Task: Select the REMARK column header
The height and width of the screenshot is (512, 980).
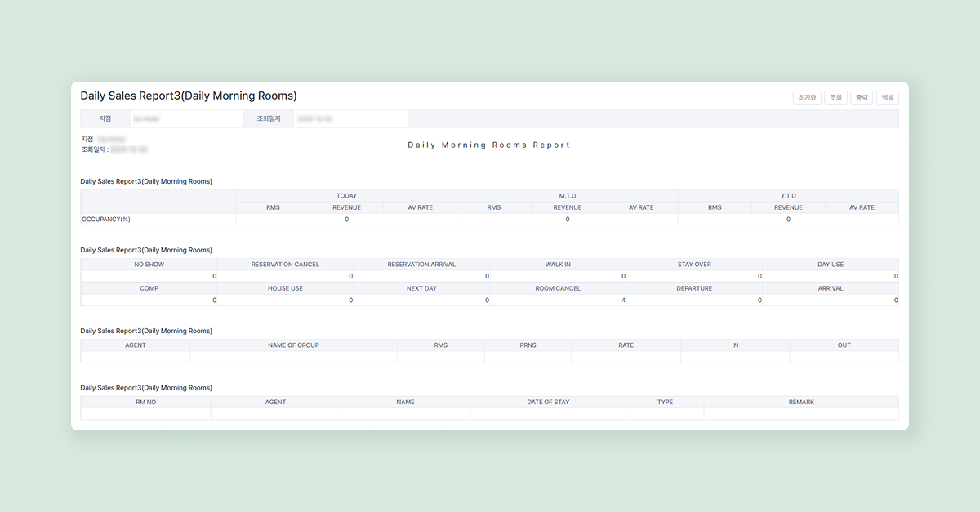Action: coord(801,403)
